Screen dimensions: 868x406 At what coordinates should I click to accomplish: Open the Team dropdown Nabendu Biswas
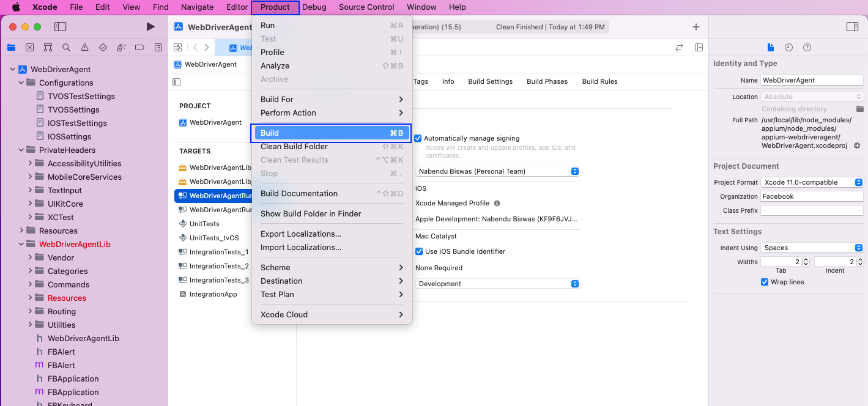tap(497, 171)
